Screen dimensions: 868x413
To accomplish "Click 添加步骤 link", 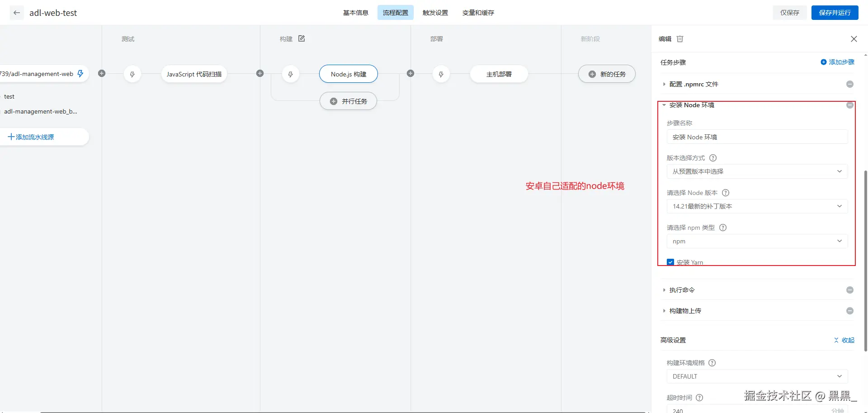I will [838, 62].
